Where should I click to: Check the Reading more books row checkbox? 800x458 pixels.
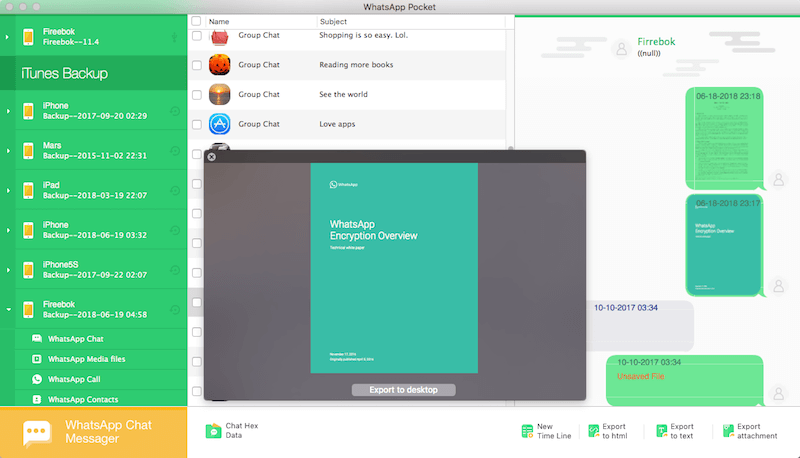(x=197, y=65)
